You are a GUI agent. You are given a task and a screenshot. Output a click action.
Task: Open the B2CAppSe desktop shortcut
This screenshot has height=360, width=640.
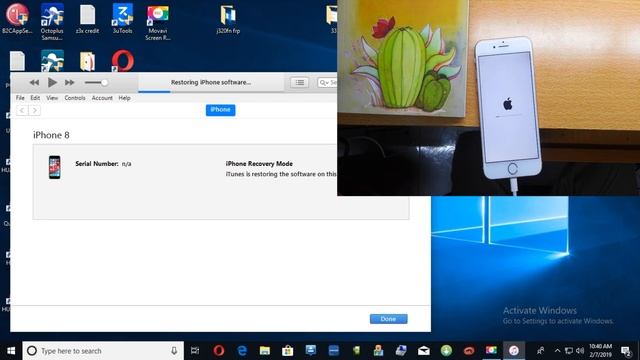pyautogui.click(x=17, y=18)
